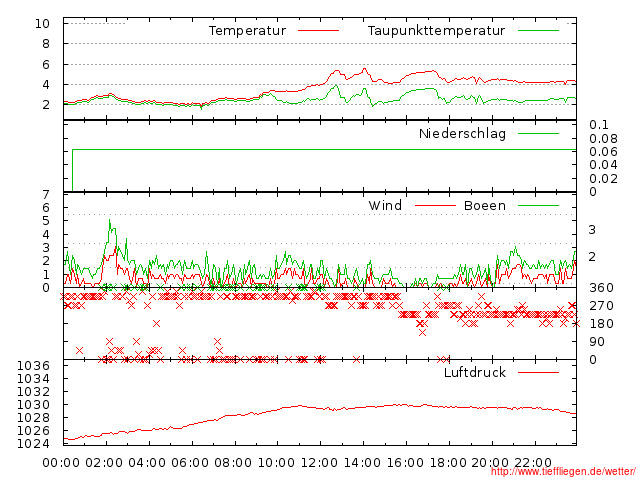Click red Wind legend line sample
Viewport: 640px width, 480px height.
[x=435, y=206]
